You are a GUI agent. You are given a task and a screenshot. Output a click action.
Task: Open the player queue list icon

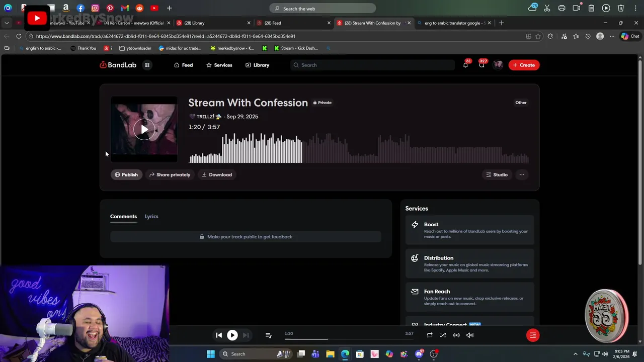tap(268, 335)
